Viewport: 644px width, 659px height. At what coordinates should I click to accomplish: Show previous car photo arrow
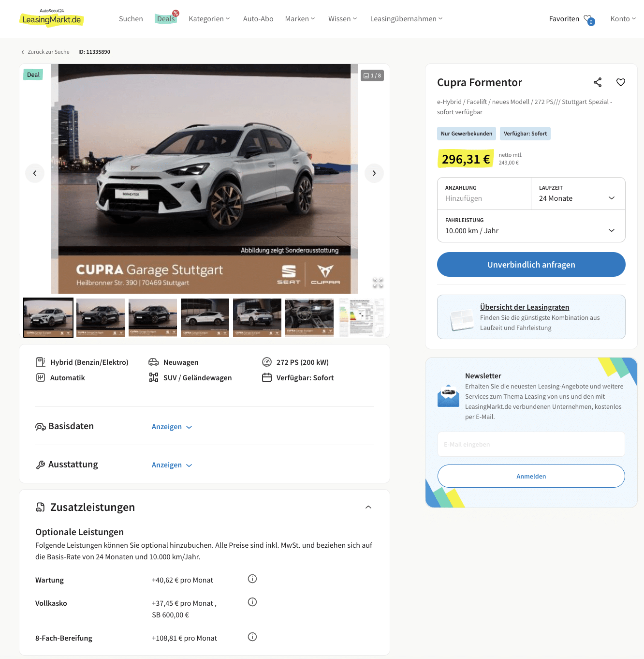35,173
